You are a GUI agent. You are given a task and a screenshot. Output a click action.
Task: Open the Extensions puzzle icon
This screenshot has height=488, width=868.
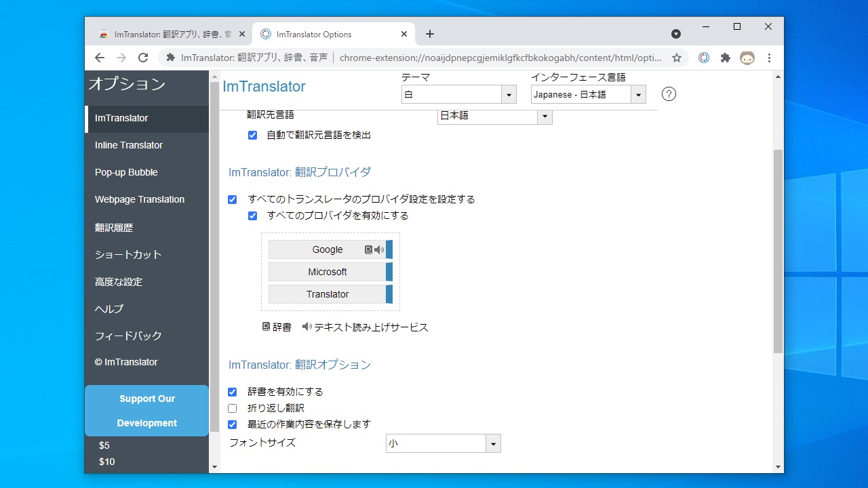[x=726, y=58]
